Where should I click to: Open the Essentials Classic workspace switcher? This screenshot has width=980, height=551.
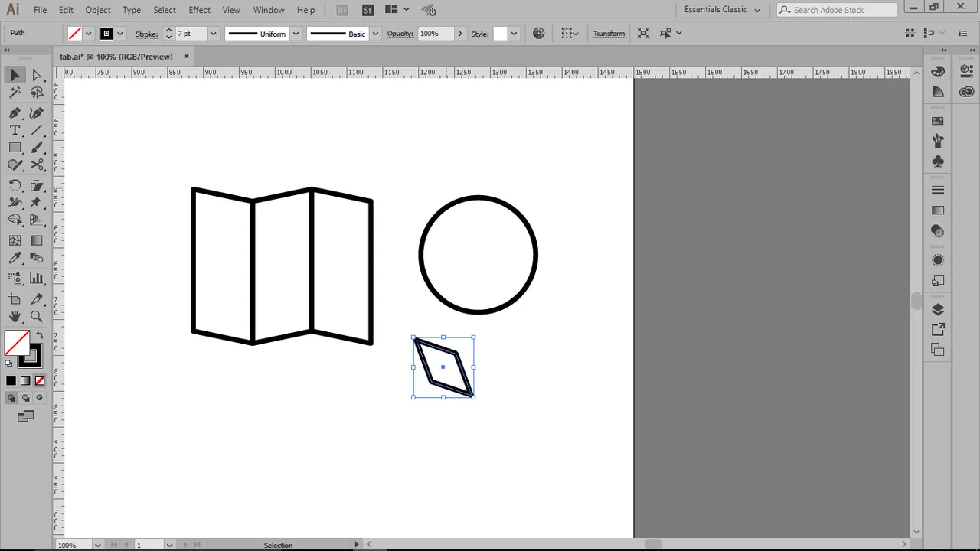pyautogui.click(x=722, y=10)
